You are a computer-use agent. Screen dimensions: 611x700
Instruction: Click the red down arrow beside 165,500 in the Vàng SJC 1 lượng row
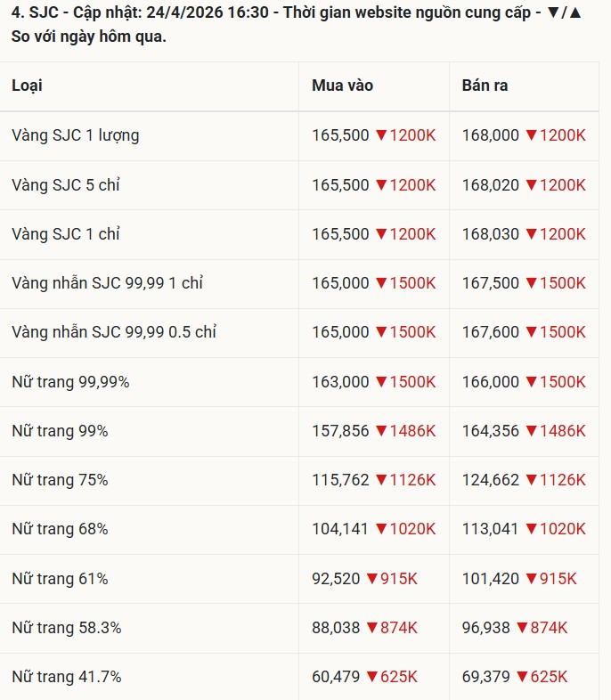click(x=381, y=136)
